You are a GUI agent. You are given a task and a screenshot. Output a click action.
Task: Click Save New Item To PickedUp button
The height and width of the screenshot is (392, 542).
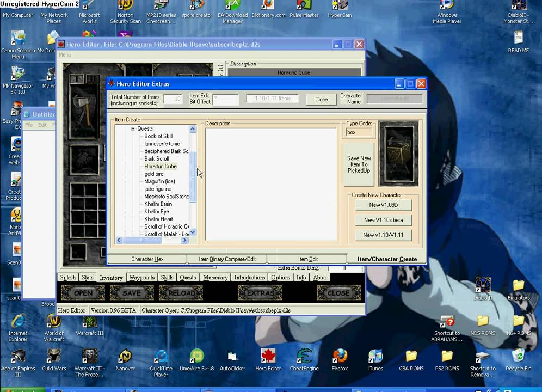pos(359,164)
